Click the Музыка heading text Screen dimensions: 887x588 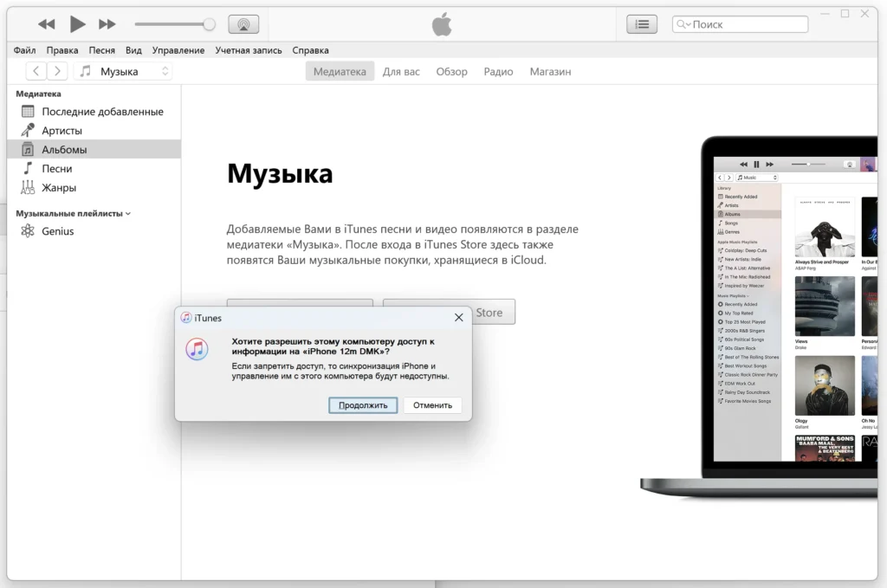click(x=280, y=174)
